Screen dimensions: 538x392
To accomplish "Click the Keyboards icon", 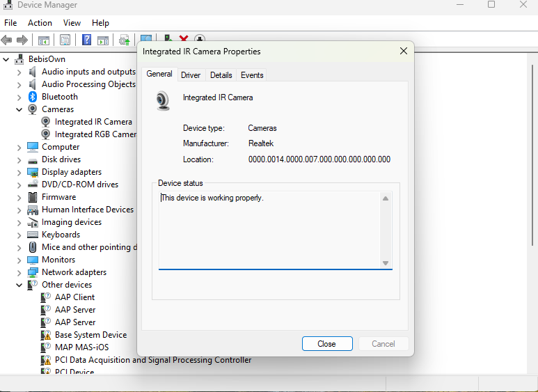I will 33,235.
